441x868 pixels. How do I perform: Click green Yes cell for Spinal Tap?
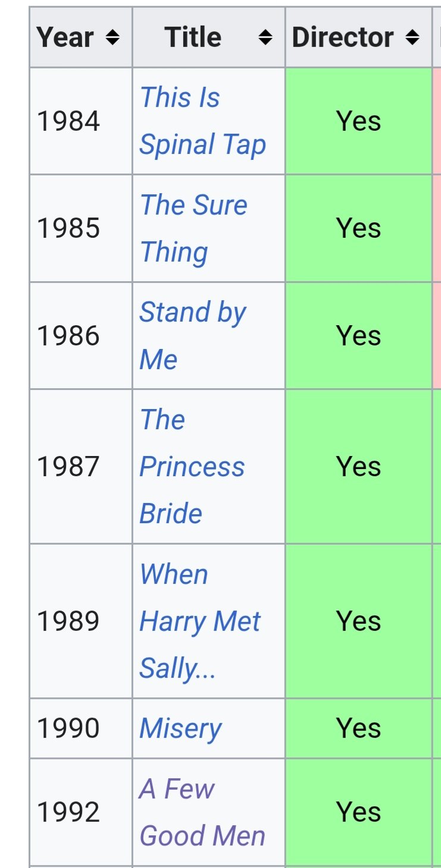click(x=359, y=121)
